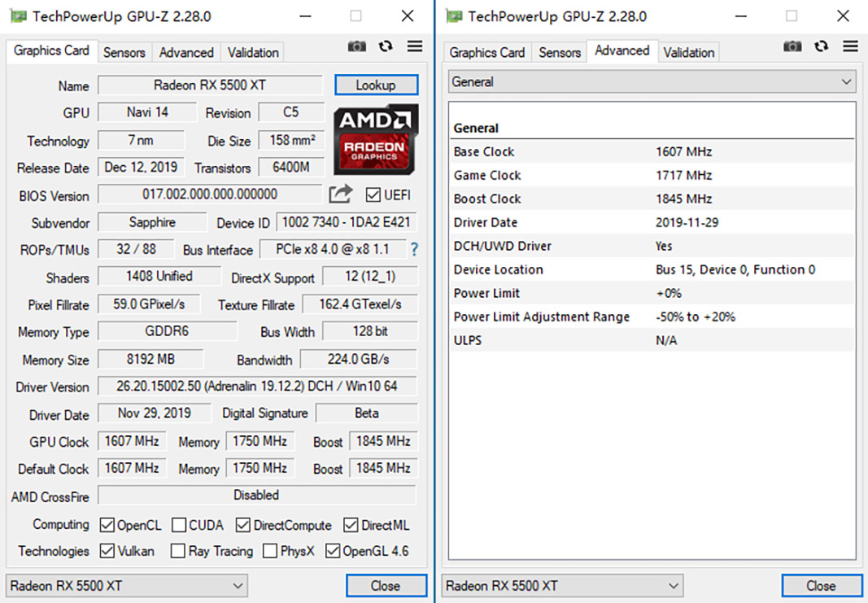Click the Digital Signature Beta field

(366, 413)
